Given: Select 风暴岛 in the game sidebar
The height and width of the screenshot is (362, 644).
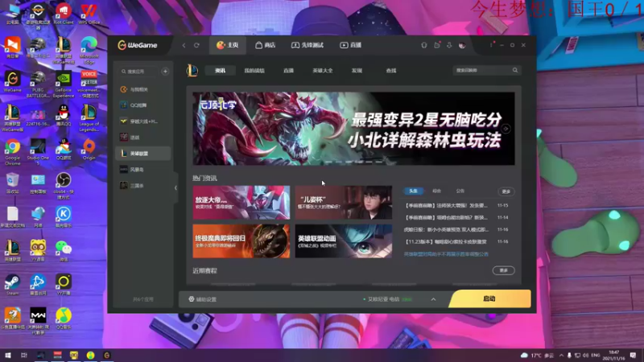Looking at the screenshot, I should (x=143, y=170).
